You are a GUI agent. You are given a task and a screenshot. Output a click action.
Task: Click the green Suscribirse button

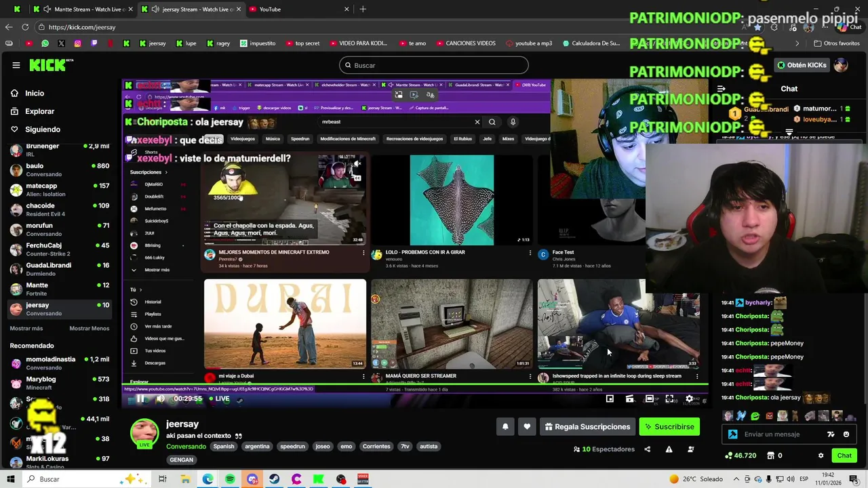(669, 426)
